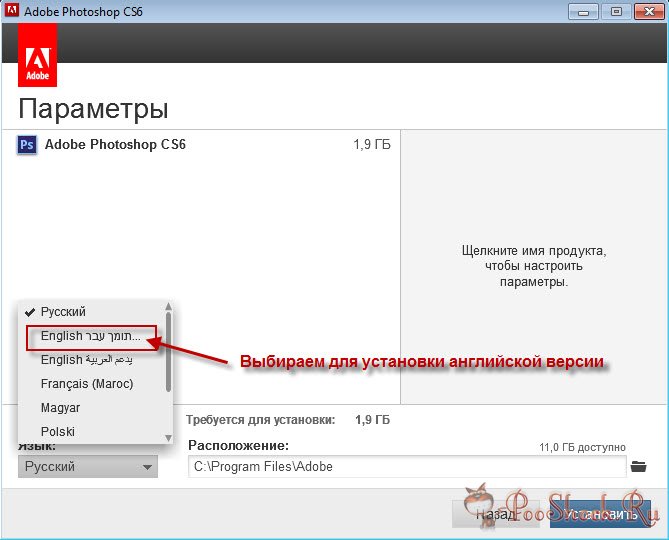Viewport: 669px width, 540px height.
Task: Open the Русский language dropdown
Action: pyautogui.click(x=88, y=466)
